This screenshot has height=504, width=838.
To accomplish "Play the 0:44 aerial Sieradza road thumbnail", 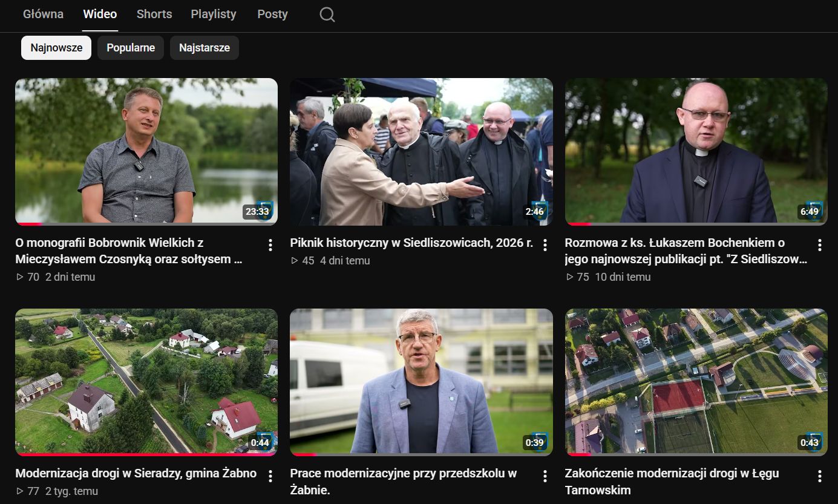I will click(x=146, y=382).
